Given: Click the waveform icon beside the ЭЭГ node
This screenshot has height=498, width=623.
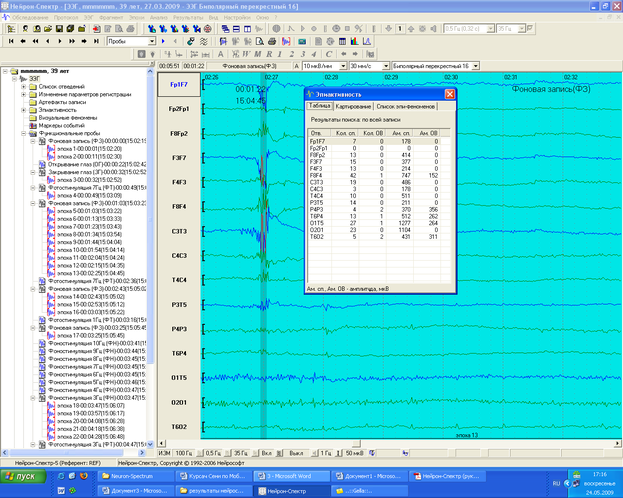Looking at the screenshot, I should click(22, 79).
